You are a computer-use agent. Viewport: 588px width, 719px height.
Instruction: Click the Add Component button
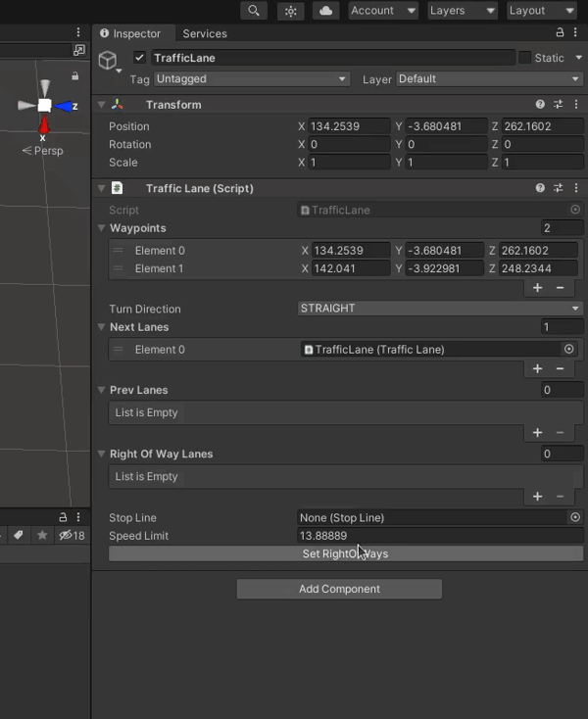click(x=339, y=589)
